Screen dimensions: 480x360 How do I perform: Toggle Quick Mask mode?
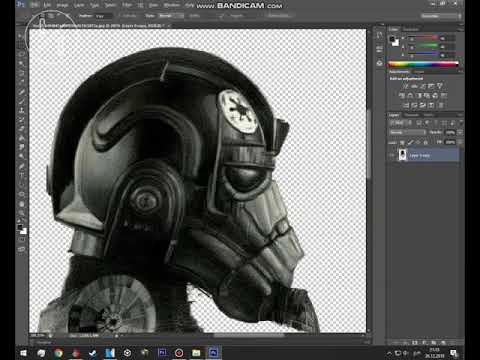coord(21,240)
